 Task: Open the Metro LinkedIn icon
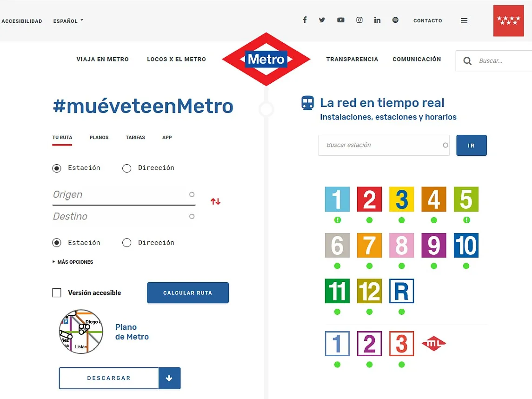click(377, 20)
